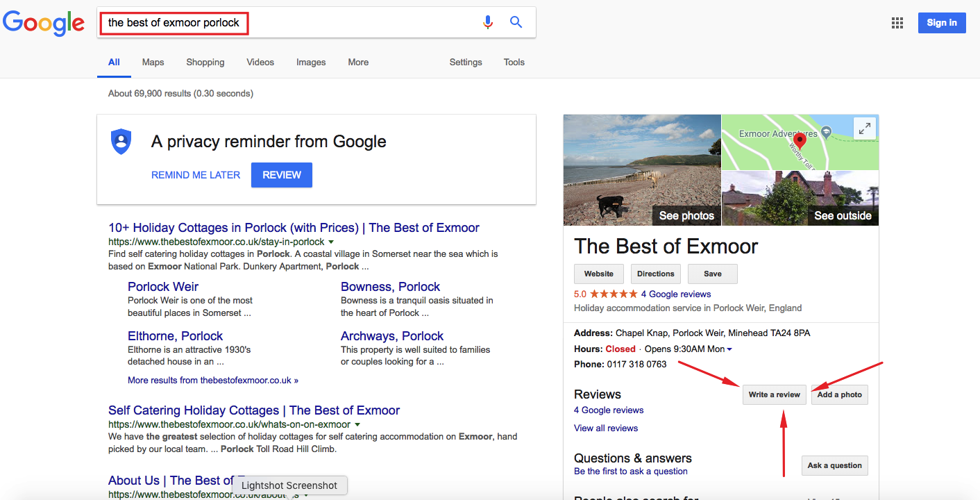
Task: Click the About 69,900 results text
Action: point(180,94)
